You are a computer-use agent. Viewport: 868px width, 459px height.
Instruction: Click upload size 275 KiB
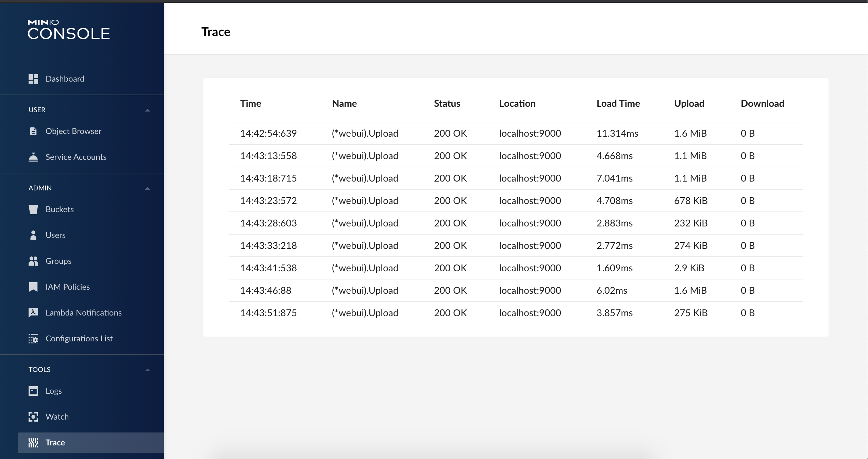tap(691, 313)
